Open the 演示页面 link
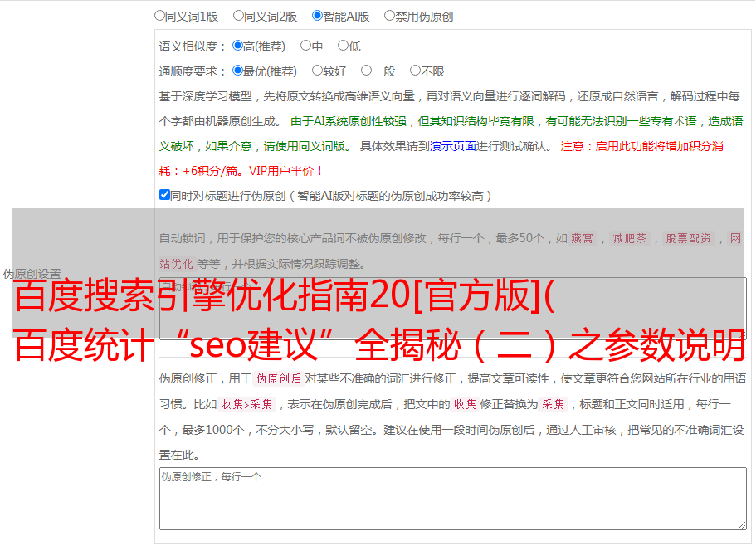756x546 pixels. (x=453, y=146)
